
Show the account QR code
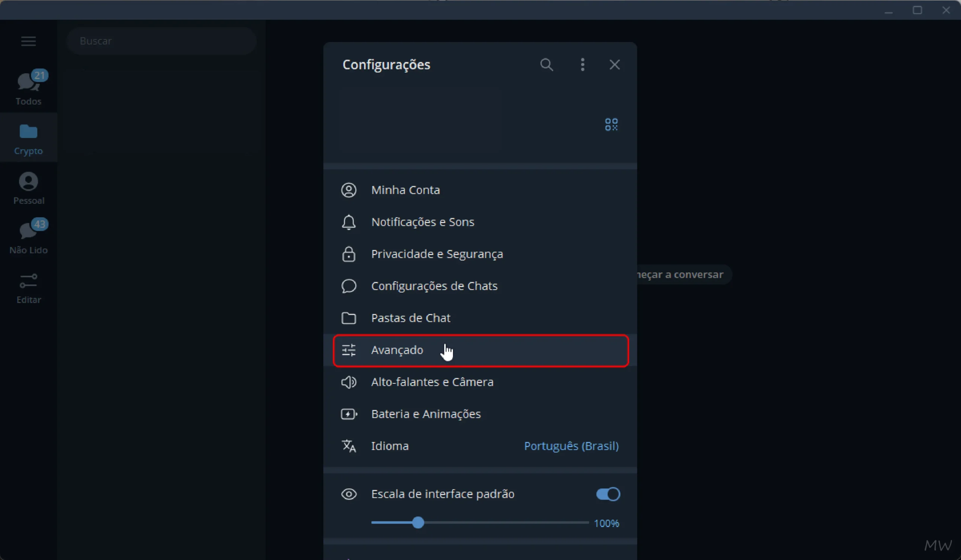click(x=611, y=124)
